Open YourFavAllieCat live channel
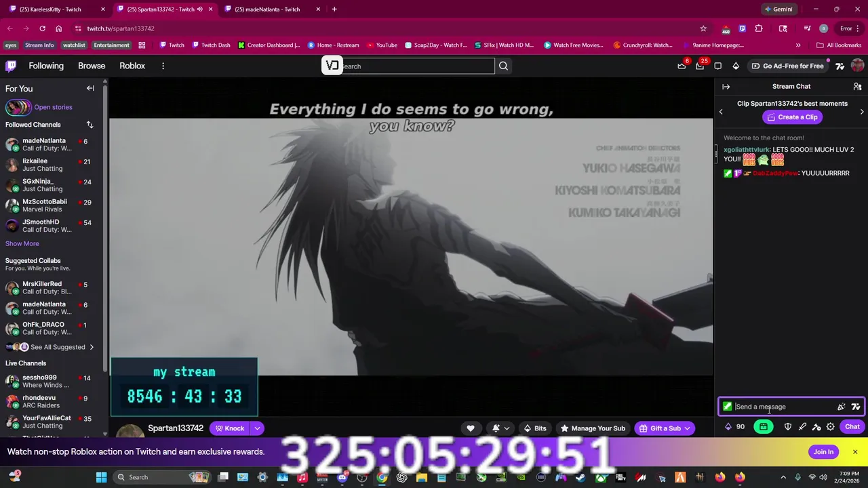 point(52,422)
